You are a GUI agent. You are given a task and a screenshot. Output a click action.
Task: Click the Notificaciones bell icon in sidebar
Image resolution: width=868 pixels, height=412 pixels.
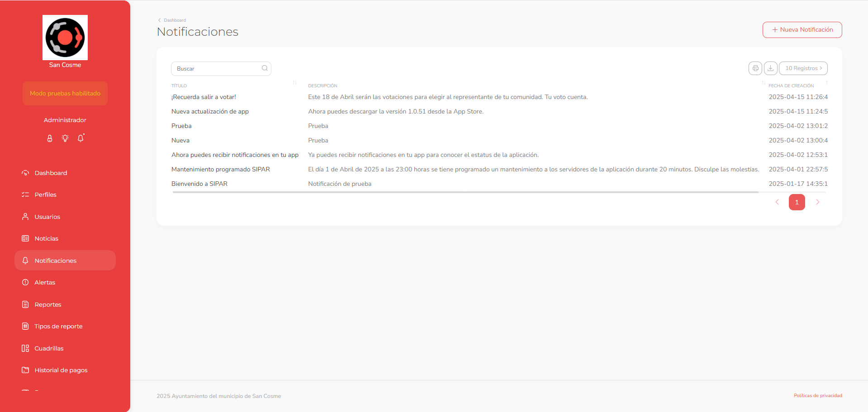[x=25, y=260]
